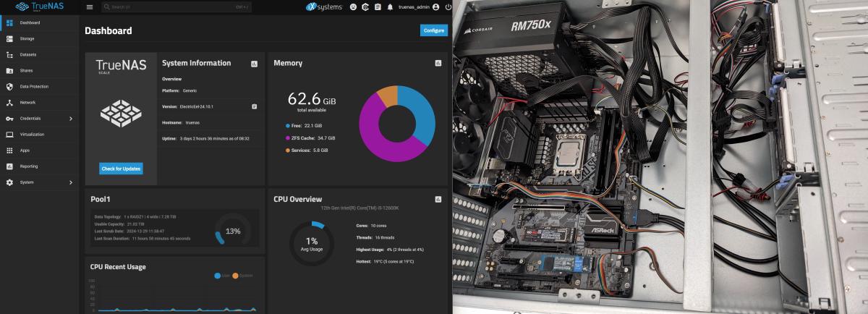Click the feedback smiley face icon

click(353, 7)
